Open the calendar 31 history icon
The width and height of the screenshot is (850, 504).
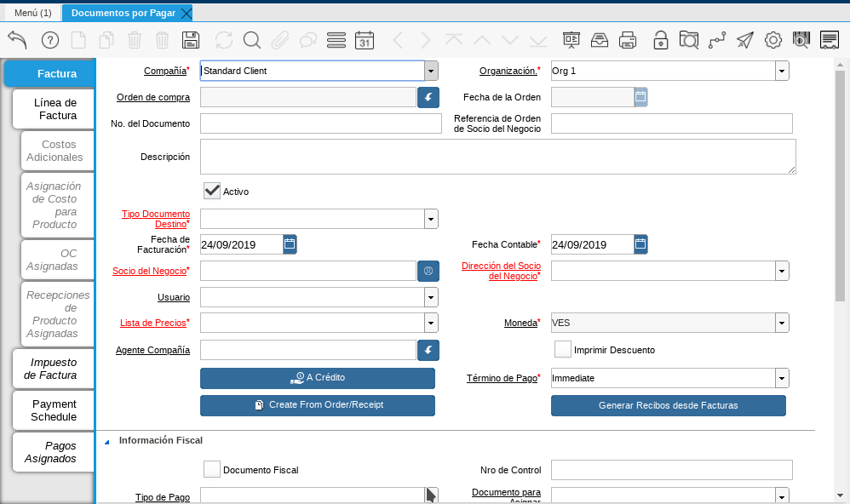point(365,40)
